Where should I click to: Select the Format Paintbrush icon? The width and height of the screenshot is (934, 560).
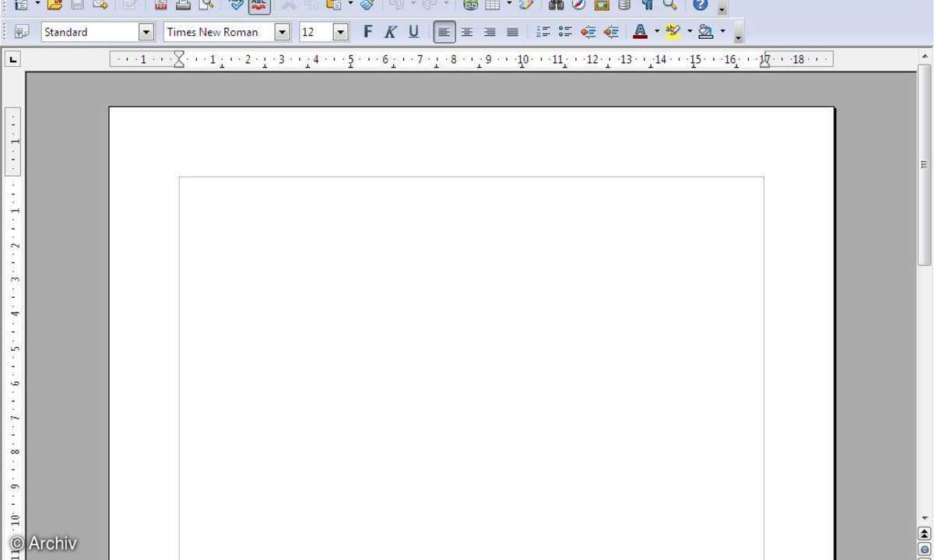[367, 5]
